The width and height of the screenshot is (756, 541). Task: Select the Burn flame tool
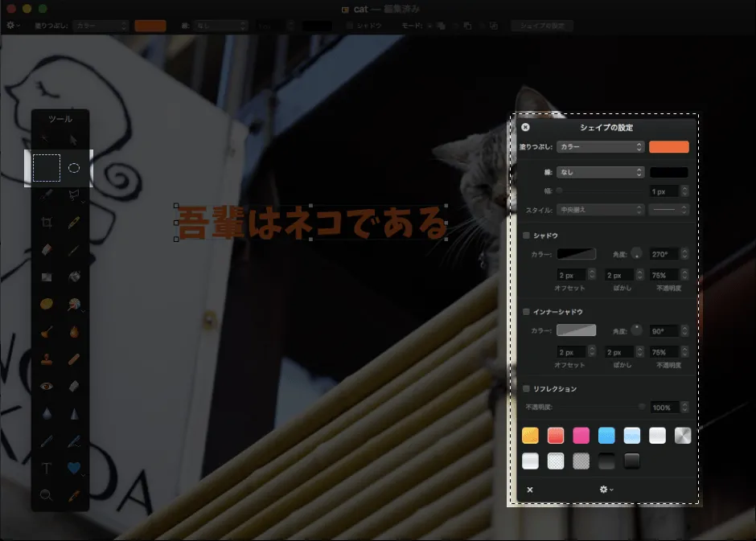pyautogui.click(x=74, y=331)
